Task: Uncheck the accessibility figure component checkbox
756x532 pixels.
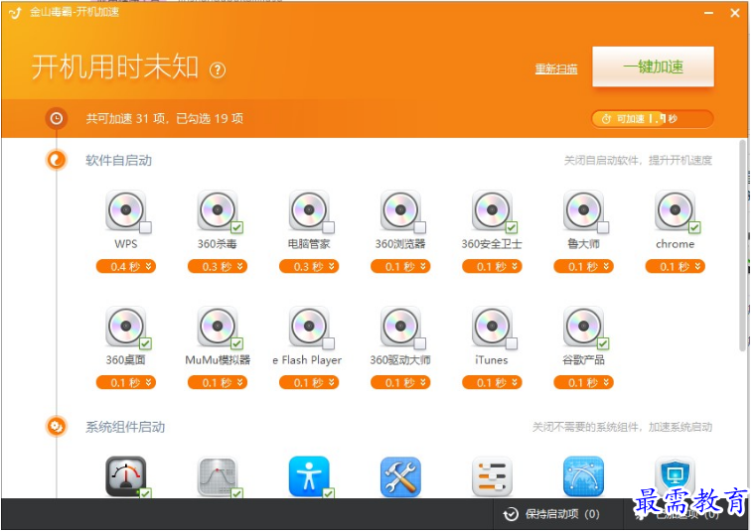Action: tap(329, 493)
